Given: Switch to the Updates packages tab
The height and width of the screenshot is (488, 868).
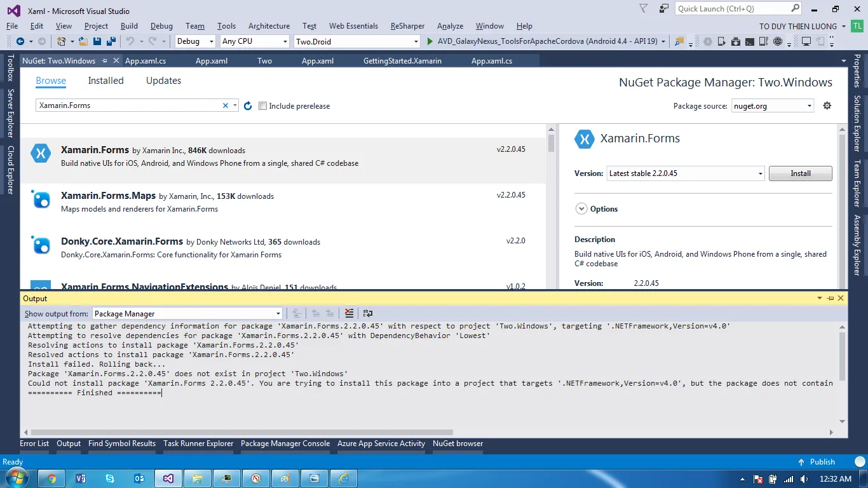Looking at the screenshot, I should click(x=163, y=81).
